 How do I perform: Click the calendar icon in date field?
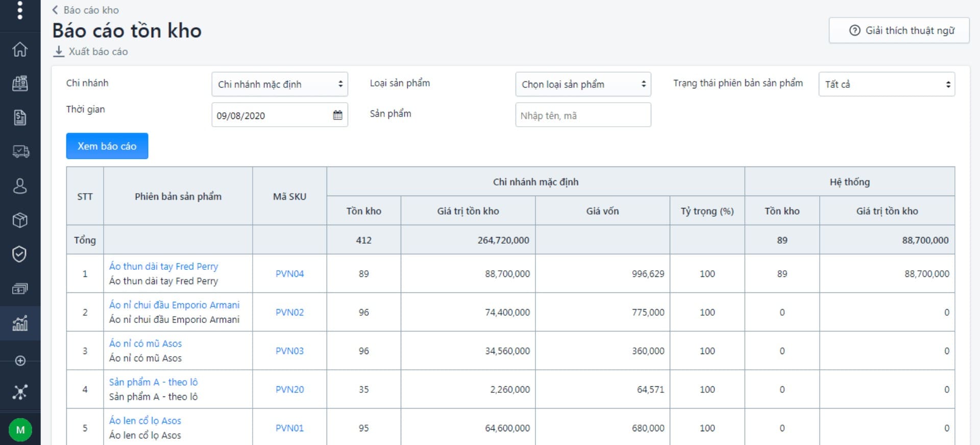[337, 115]
